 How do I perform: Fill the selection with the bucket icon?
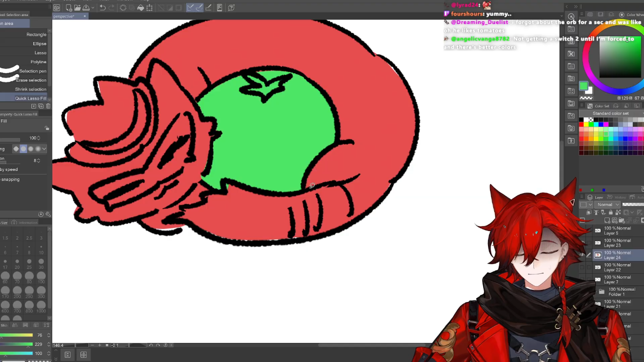(140, 8)
